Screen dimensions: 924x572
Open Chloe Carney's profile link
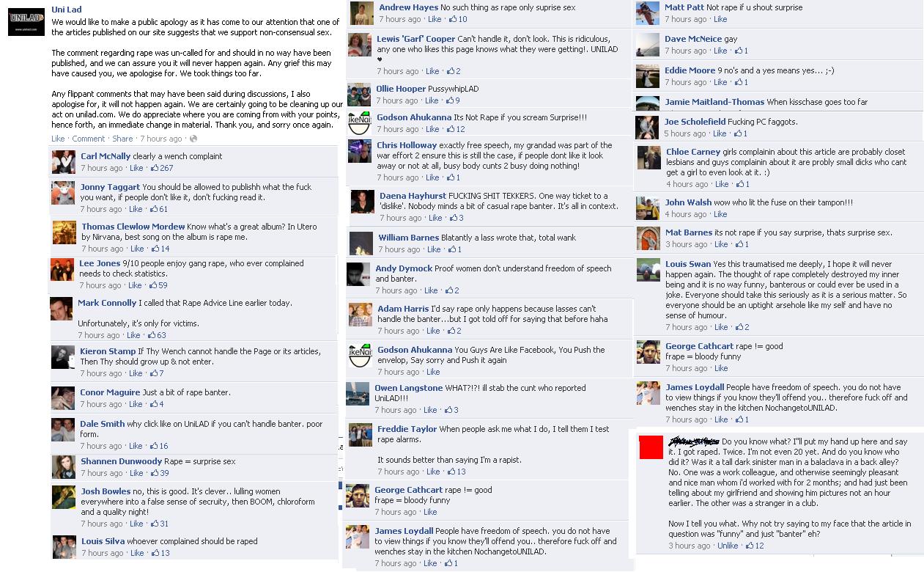693,152
